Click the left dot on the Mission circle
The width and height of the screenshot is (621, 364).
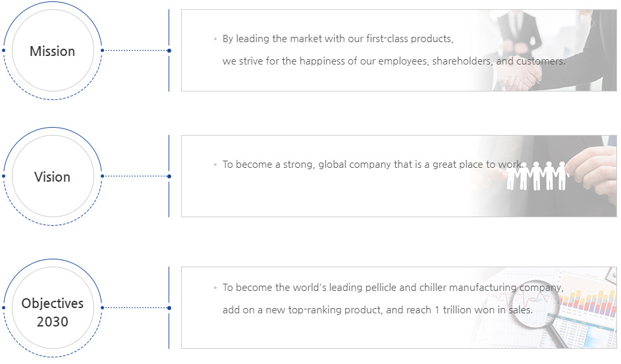click(3, 50)
